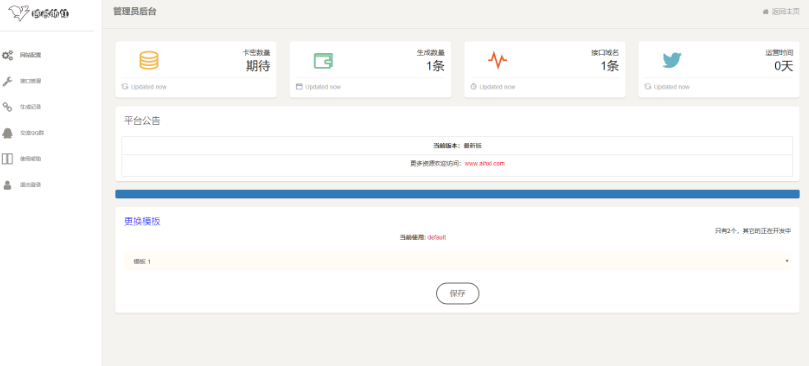This screenshot has width=809, height=366.
Task: Click the 管理员后台 page title
Action: (135, 11)
